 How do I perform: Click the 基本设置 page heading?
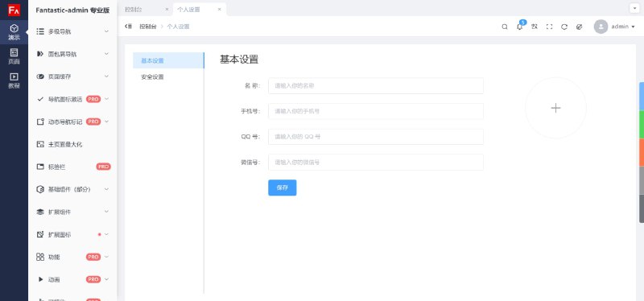[x=239, y=60]
